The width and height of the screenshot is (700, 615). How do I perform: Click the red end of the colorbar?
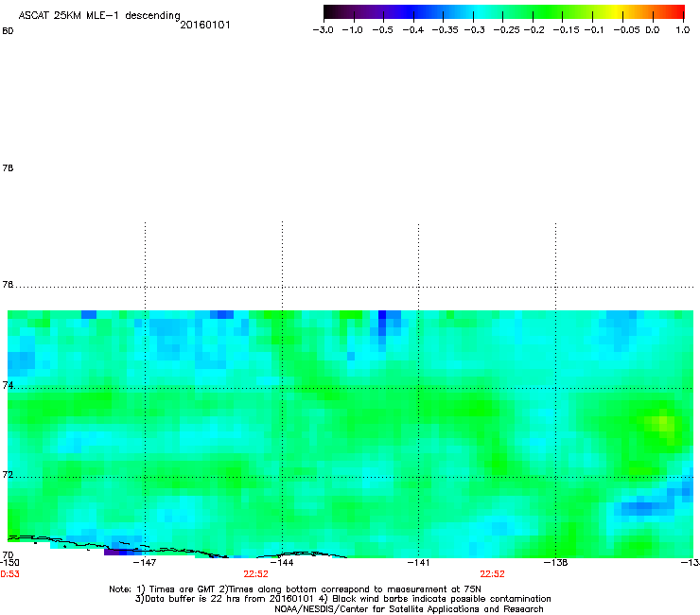click(676, 12)
